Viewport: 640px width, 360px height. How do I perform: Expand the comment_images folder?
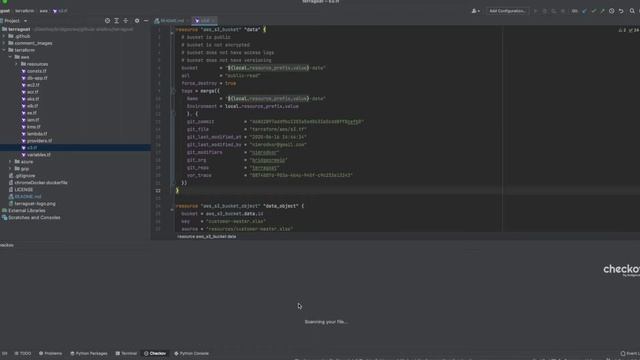(x=4, y=43)
